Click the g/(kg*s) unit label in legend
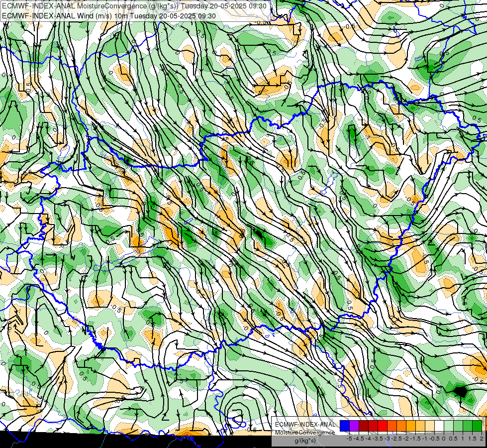 [305, 441]
